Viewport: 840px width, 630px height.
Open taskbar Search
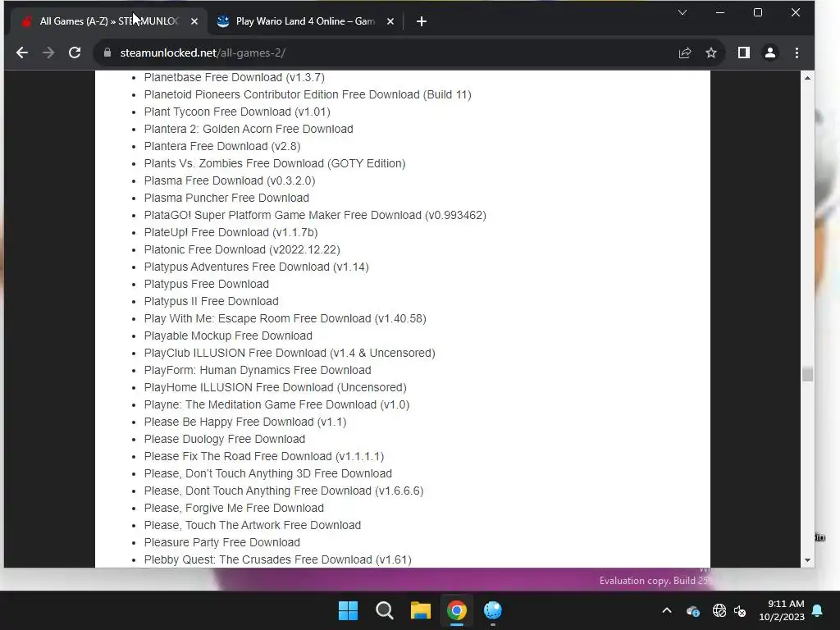(x=384, y=610)
